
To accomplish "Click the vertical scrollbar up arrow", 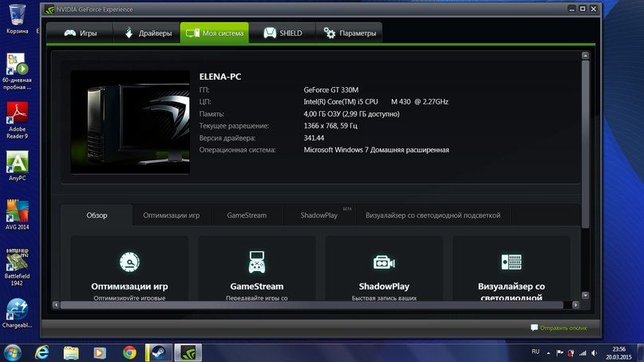I will (585, 55).
